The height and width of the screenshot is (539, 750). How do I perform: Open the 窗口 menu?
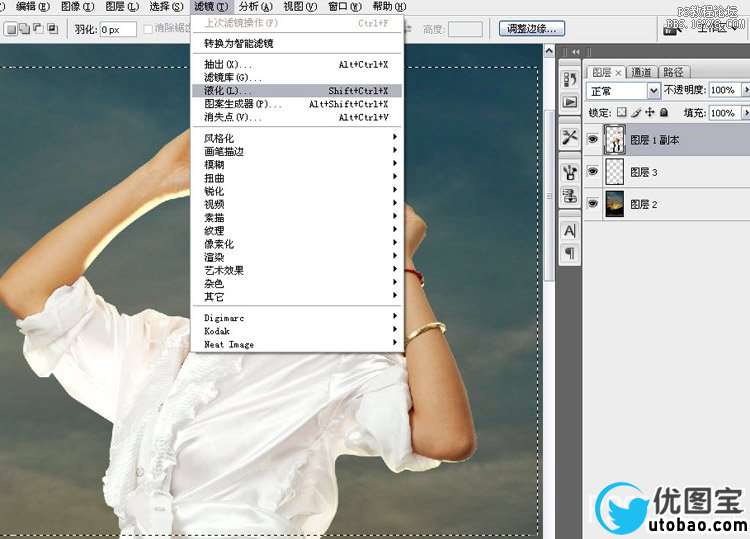point(344,7)
